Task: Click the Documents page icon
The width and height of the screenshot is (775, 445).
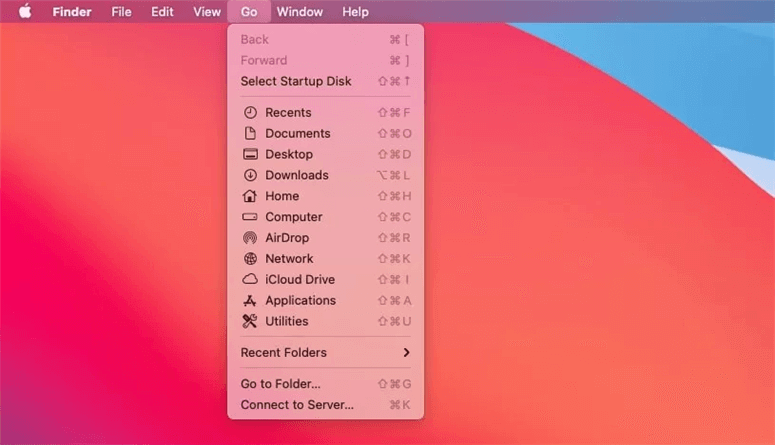Action: click(250, 134)
